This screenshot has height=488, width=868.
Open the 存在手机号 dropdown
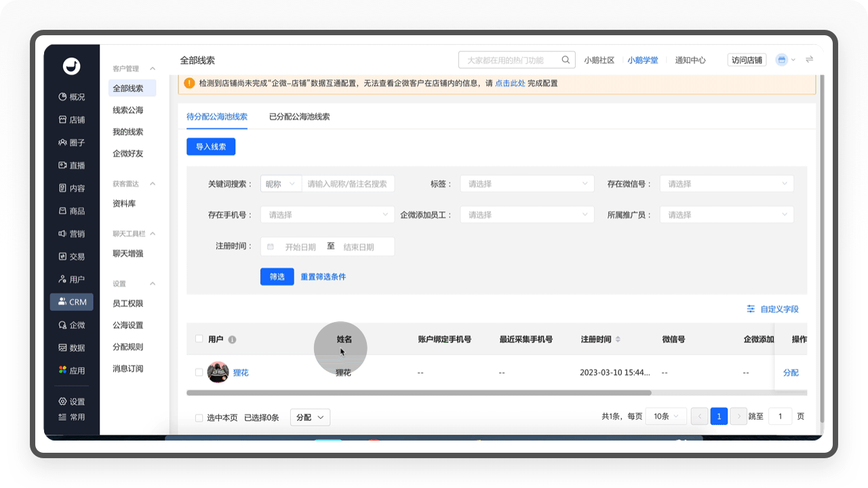[x=328, y=215]
